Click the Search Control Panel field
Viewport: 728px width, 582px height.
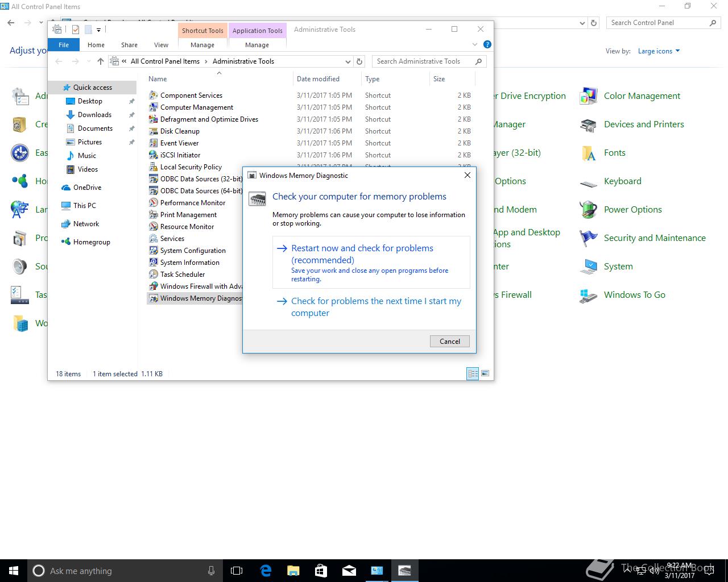click(664, 23)
